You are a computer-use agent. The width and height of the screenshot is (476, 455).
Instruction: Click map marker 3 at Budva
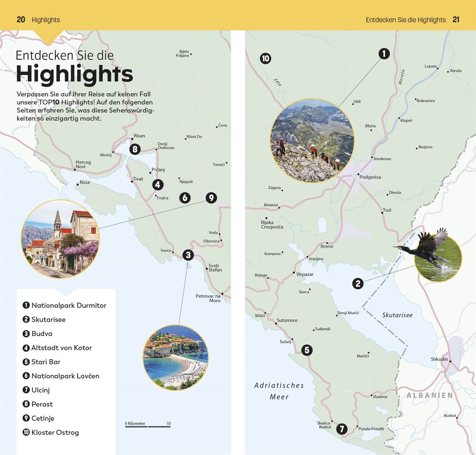point(188,255)
